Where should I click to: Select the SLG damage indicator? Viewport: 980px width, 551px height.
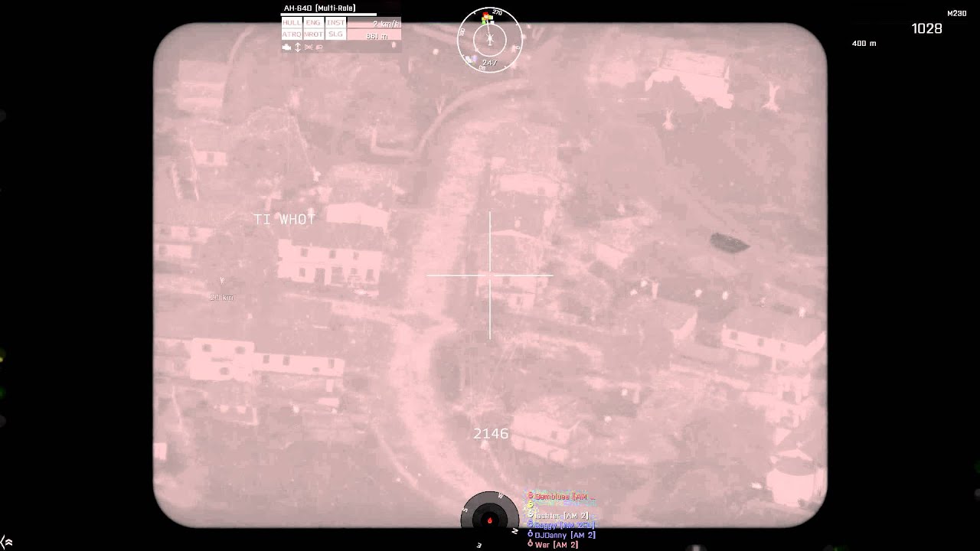click(x=335, y=34)
